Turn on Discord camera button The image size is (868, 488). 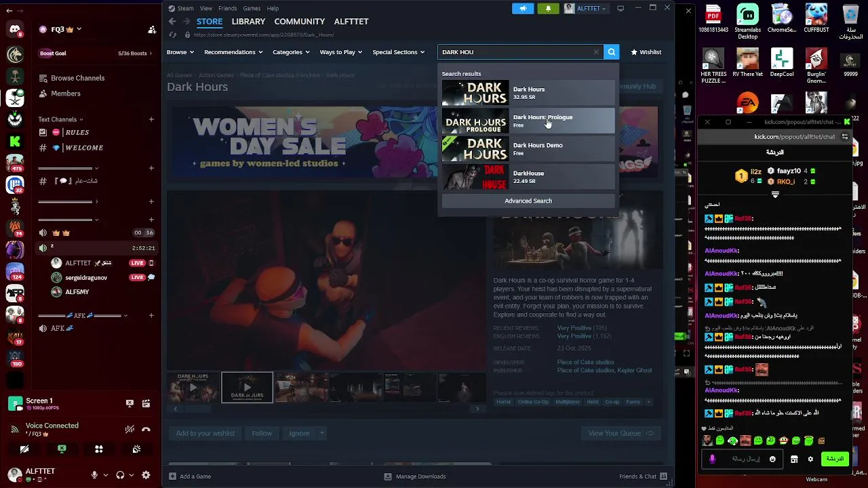click(x=24, y=449)
